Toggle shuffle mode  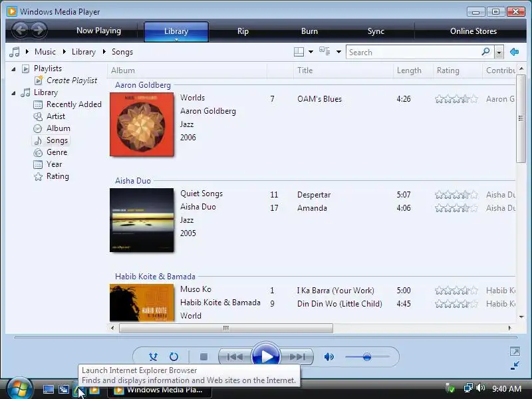154,356
